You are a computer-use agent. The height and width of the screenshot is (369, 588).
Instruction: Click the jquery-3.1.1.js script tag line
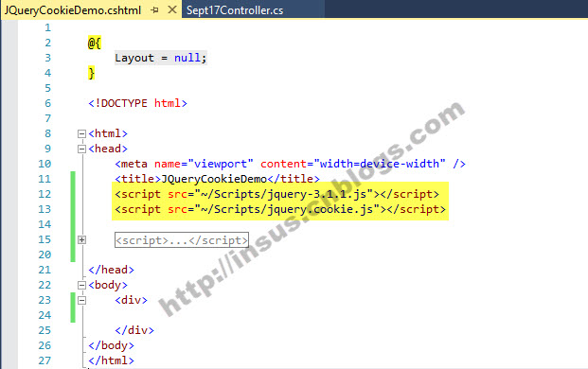[x=276, y=194]
